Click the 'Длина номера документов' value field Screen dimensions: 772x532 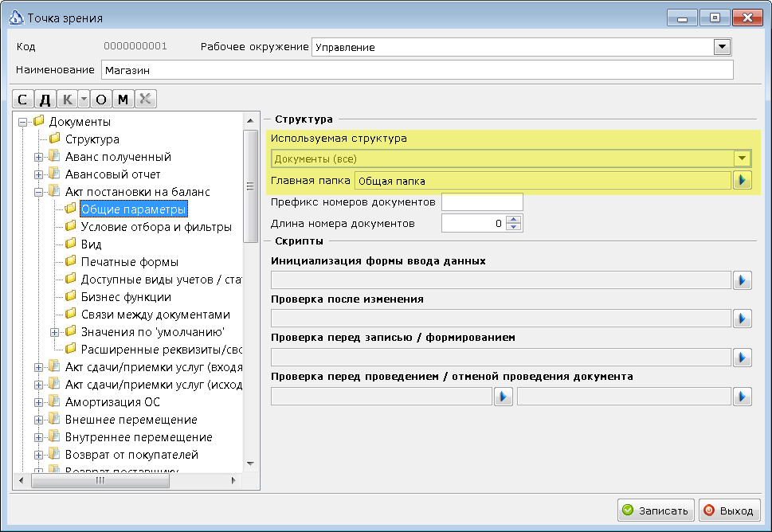[x=472, y=224]
